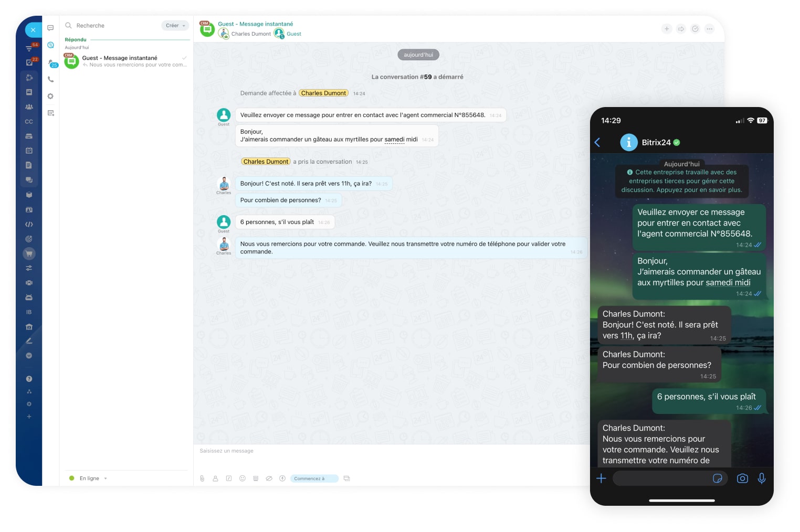This screenshot has width=800, height=532.
Task: Click the camera icon in phone chat
Action: [742, 478]
